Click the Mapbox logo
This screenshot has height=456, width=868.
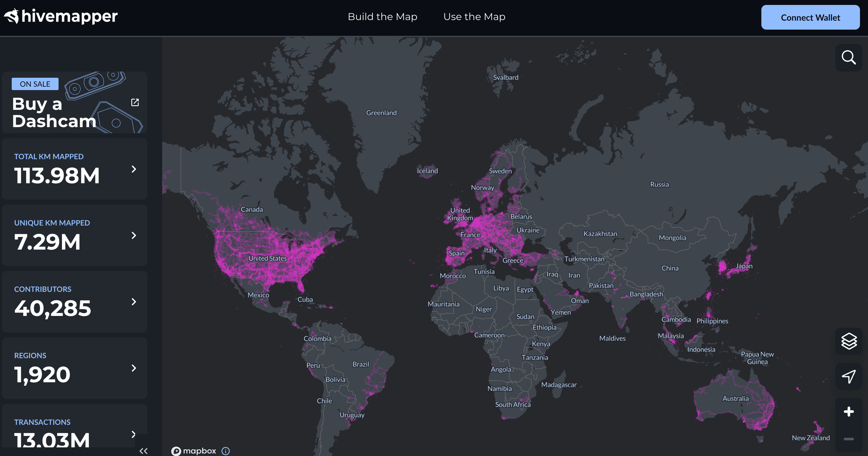pyautogui.click(x=194, y=451)
